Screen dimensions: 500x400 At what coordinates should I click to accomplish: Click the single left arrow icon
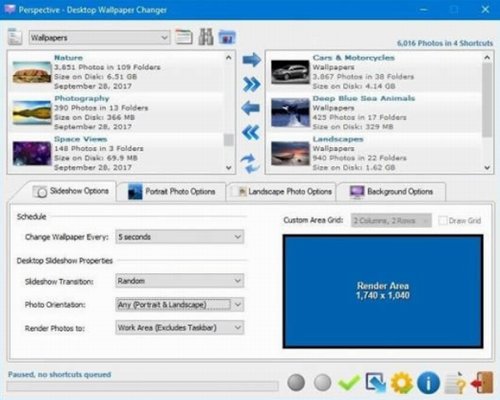pyautogui.click(x=251, y=108)
